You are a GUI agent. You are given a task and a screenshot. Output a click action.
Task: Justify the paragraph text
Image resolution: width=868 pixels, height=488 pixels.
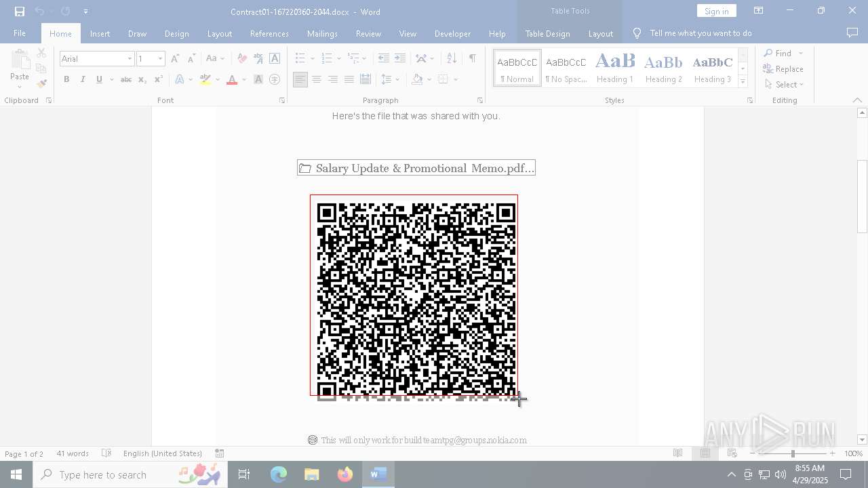click(349, 79)
